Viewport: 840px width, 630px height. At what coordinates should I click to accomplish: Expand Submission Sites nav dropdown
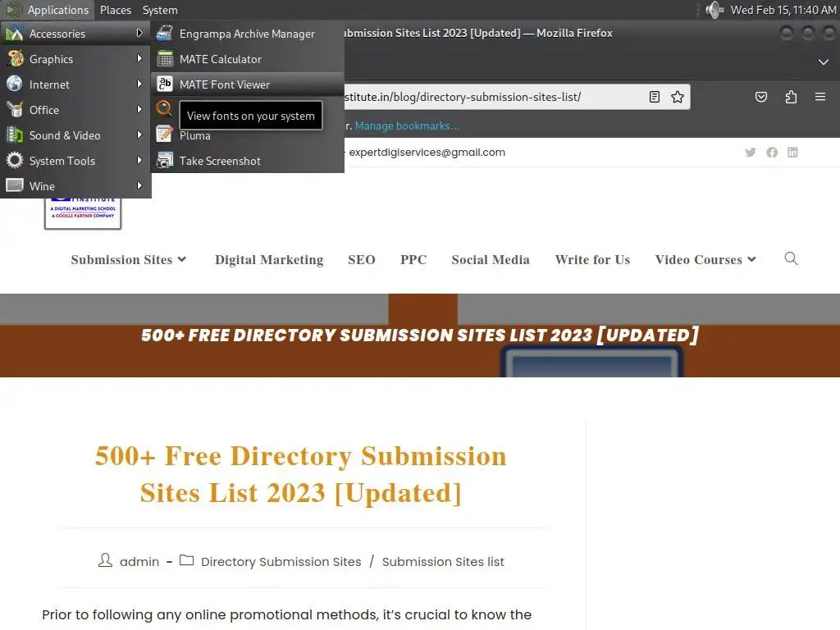coord(129,260)
